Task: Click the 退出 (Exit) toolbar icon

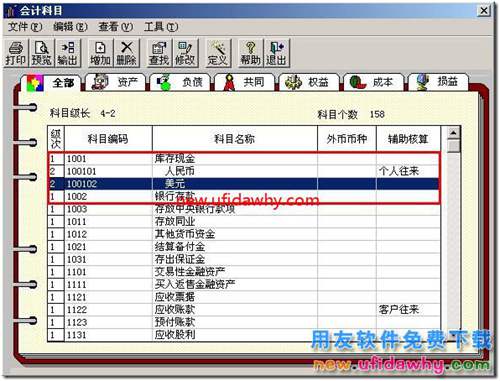Action: coord(276,53)
